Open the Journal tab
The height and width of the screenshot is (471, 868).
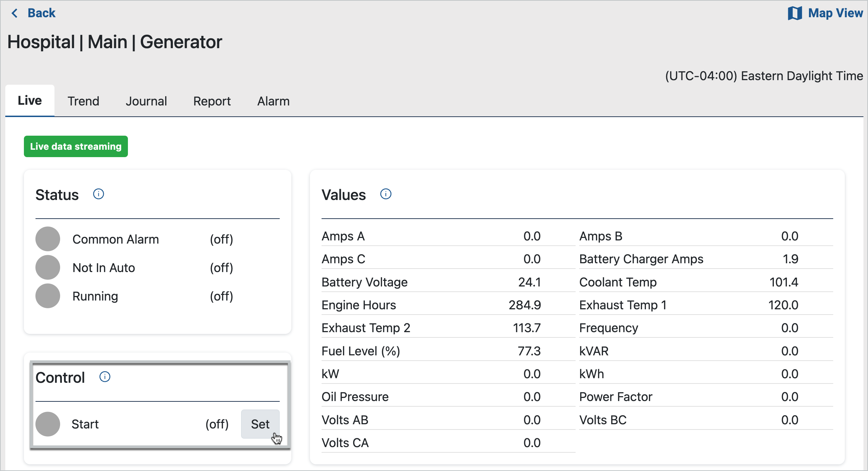(146, 101)
